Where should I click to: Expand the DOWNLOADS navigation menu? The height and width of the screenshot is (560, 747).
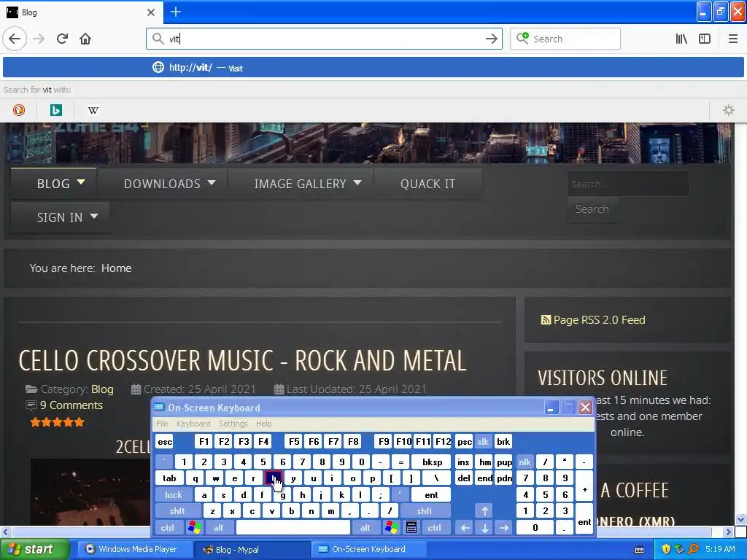tap(169, 183)
